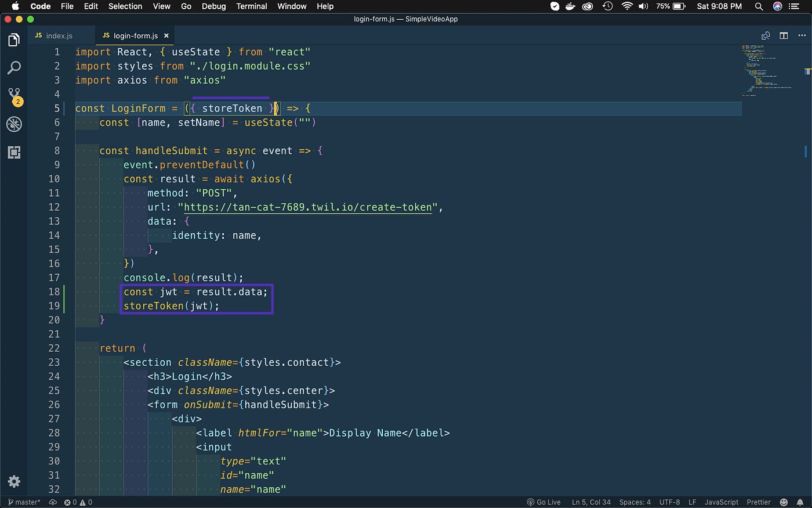
Task: Follow the tan-cat-7689.twil.io/create-token URL
Action: pyautogui.click(x=308, y=207)
